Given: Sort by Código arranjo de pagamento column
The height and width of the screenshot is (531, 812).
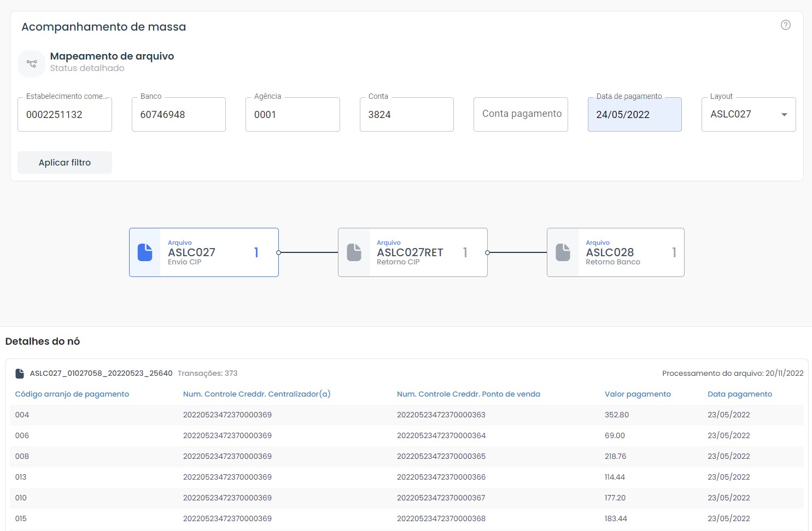Looking at the screenshot, I should [72, 394].
